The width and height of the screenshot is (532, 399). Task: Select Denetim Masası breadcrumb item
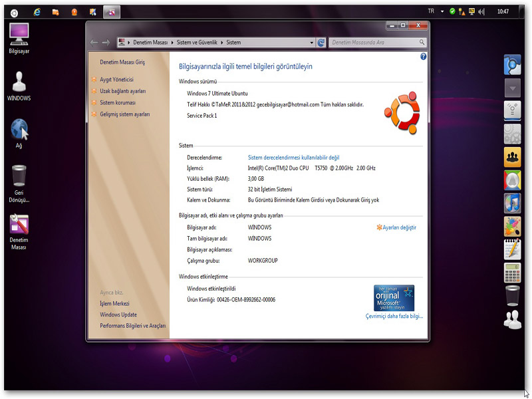click(150, 43)
